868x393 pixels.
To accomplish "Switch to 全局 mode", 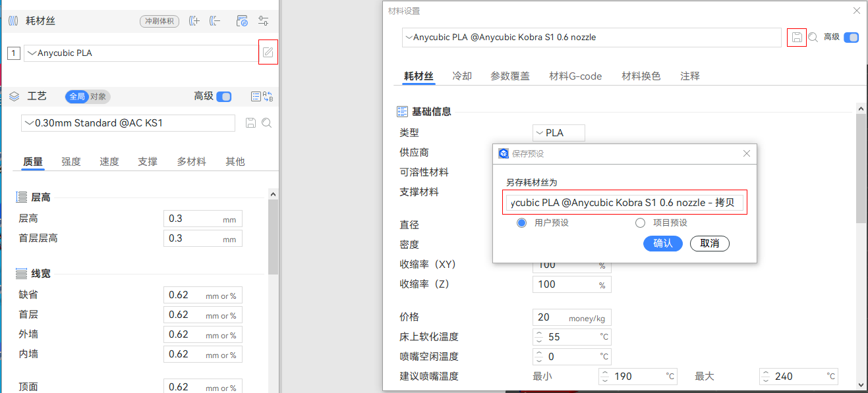I will (x=76, y=97).
